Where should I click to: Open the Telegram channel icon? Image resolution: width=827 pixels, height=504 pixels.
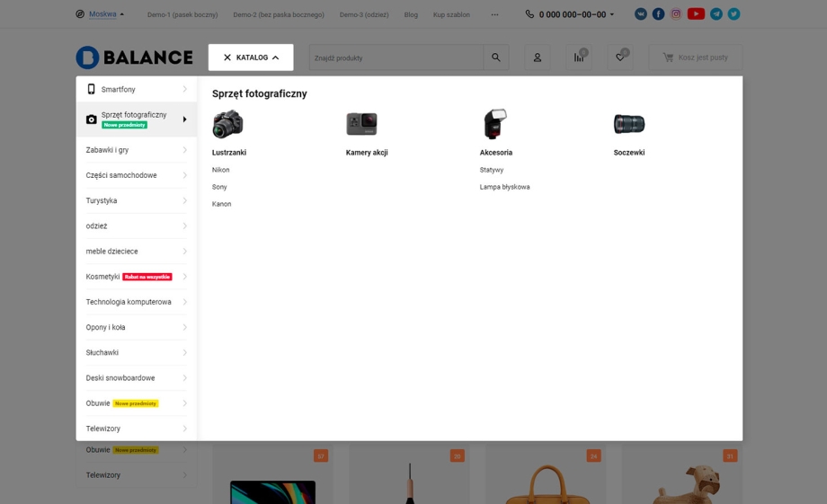coord(716,14)
